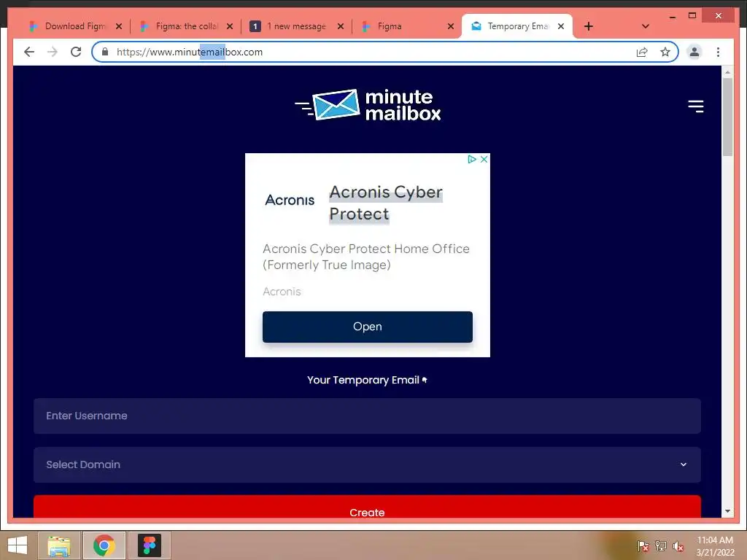Close the Acronis ad with X
Screen dimensions: 747x560
(484, 159)
